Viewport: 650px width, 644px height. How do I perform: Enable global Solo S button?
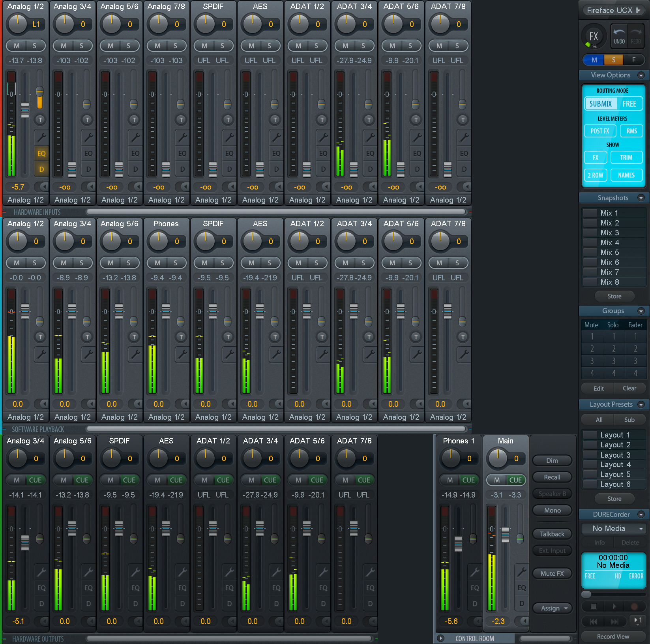click(614, 60)
